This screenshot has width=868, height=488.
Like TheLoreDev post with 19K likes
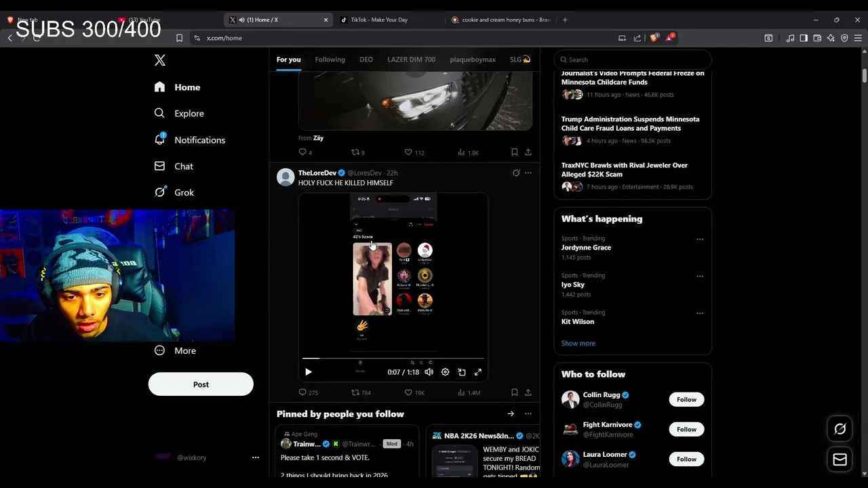[x=408, y=392]
